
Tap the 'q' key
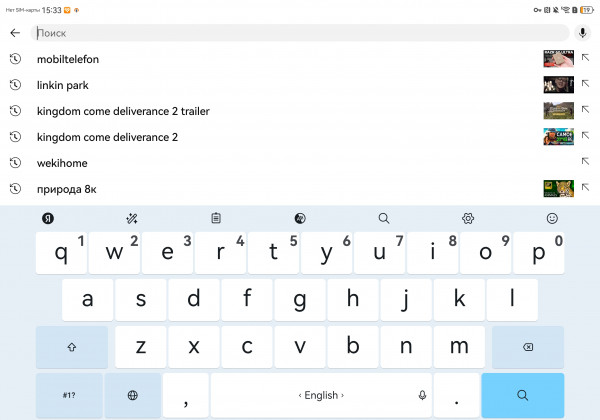coord(61,252)
